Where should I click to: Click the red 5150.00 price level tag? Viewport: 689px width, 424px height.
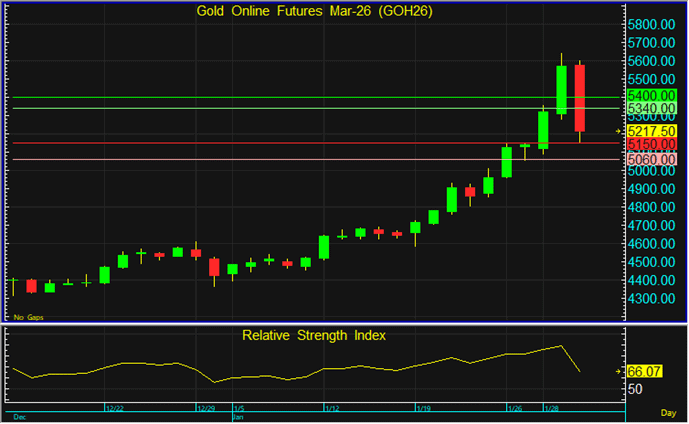click(x=653, y=144)
